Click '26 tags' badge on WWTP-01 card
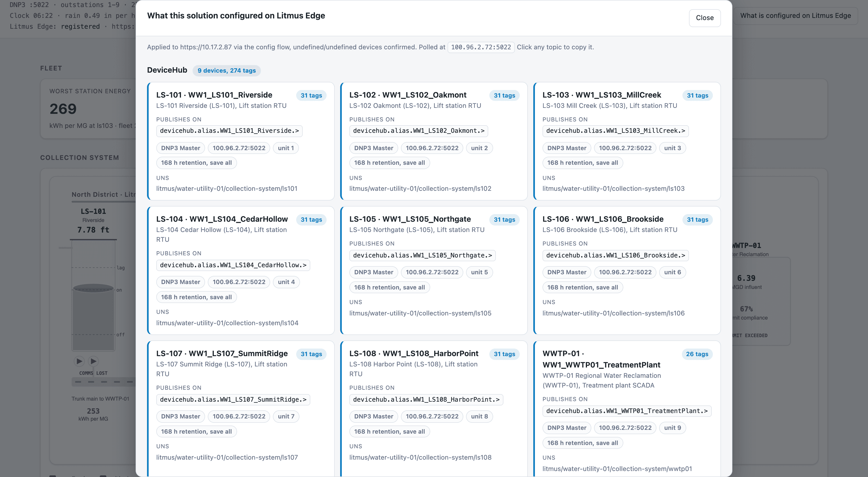868x477 pixels. tap(697, 354)
